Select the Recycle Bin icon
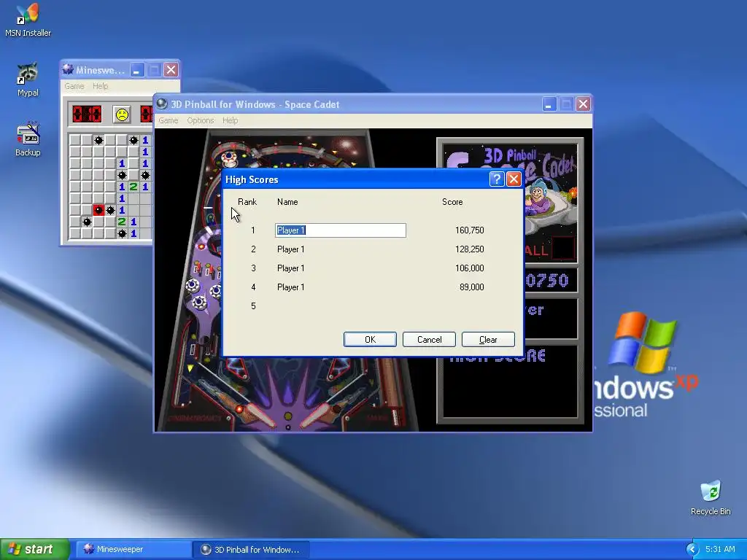747x560 pixels. (x=711, y=497)
